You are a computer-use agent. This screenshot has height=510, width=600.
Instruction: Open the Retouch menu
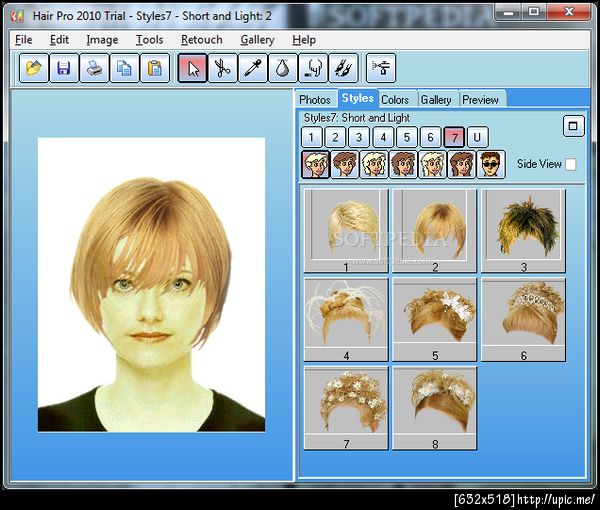202,40
